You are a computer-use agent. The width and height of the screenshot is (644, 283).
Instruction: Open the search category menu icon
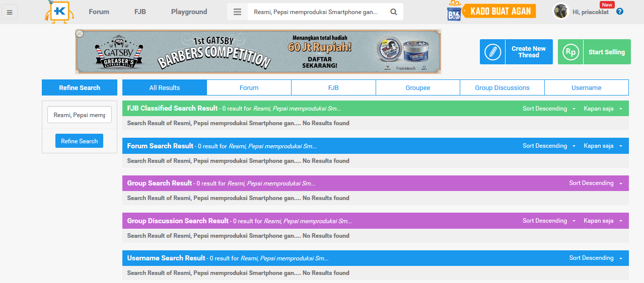click(x=238, y=12)
